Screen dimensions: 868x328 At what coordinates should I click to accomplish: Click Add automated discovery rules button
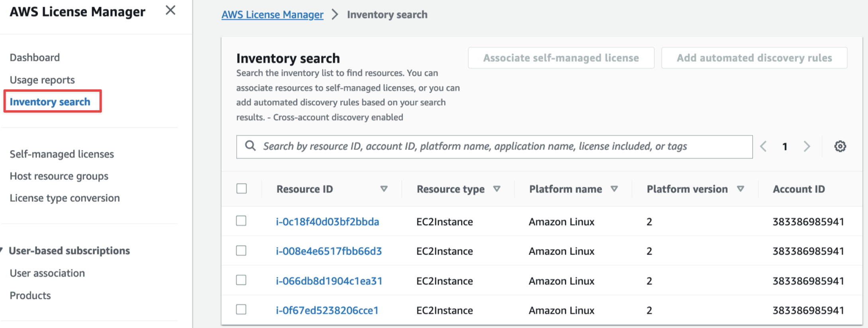(754, 58)
